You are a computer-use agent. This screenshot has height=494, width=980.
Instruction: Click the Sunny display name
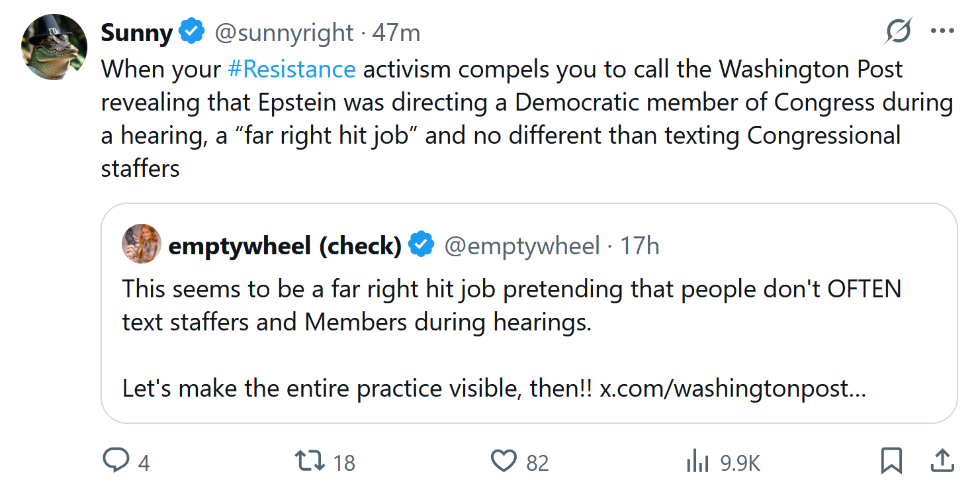(137, 32)
